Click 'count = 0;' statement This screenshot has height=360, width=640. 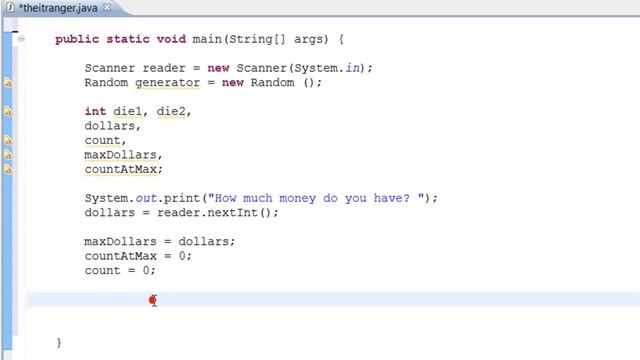(x=120, y=271)
